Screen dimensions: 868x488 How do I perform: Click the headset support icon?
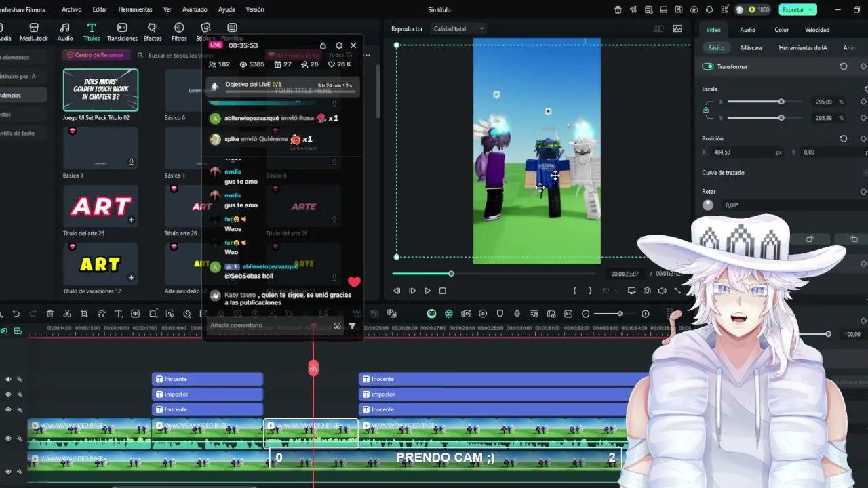pos(709,9)
